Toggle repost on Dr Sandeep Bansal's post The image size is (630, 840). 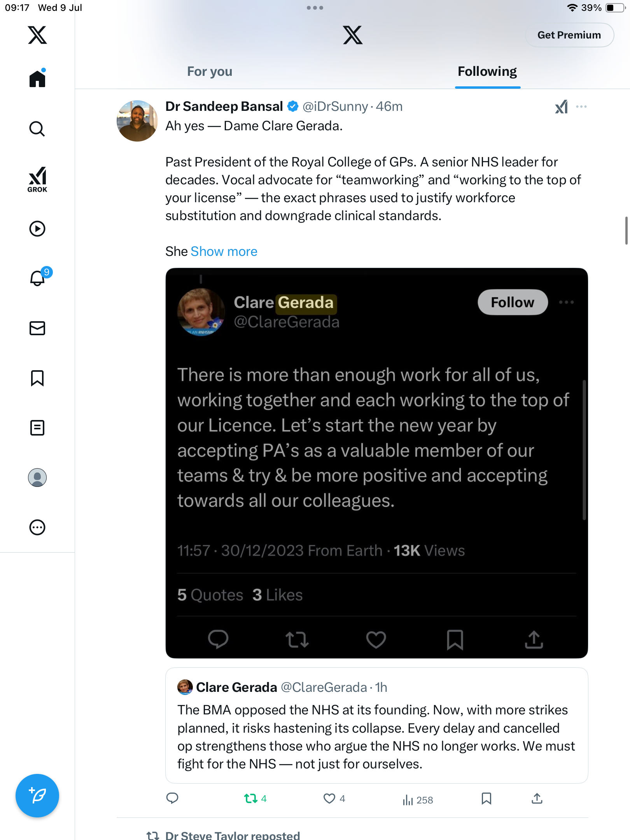pos(255,799)
